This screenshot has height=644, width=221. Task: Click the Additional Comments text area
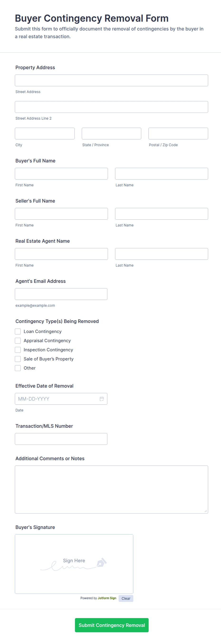click(x=111, y=489)
